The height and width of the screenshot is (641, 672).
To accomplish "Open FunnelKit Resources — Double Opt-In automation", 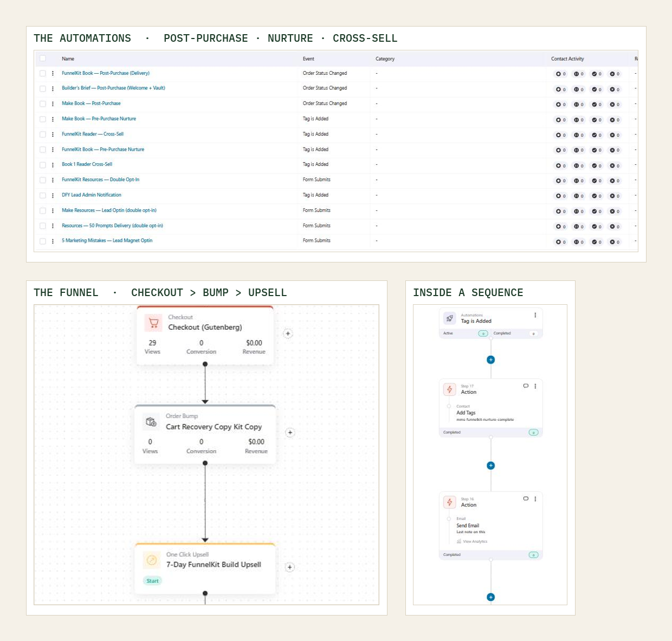I will pos(100,180).
